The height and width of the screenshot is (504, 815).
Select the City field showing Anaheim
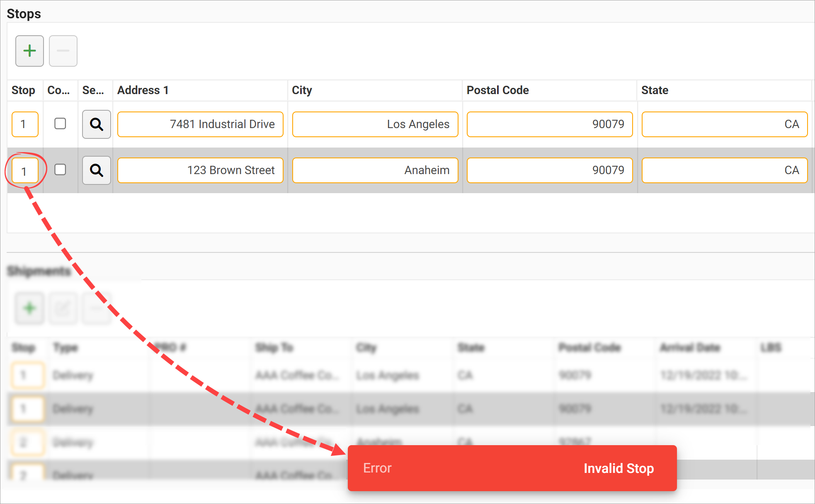[374, 170]
